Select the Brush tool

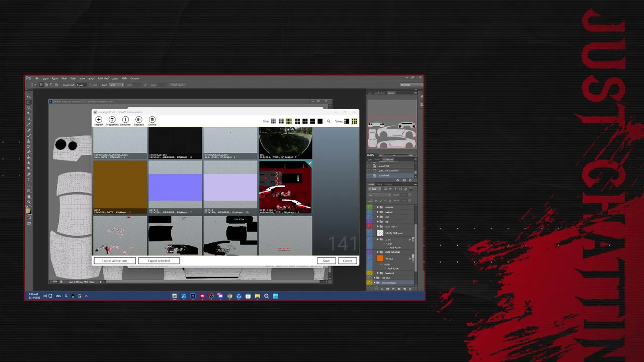(29, 136)
